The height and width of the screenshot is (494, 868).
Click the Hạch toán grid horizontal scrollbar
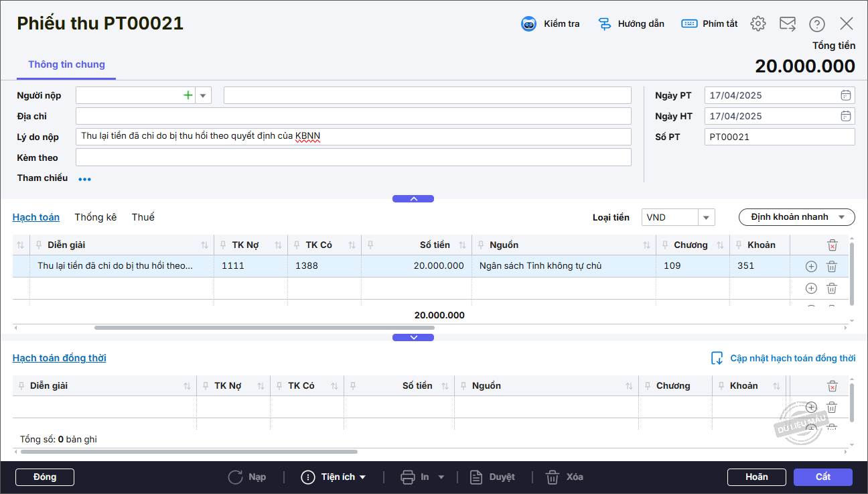(264, 328)
